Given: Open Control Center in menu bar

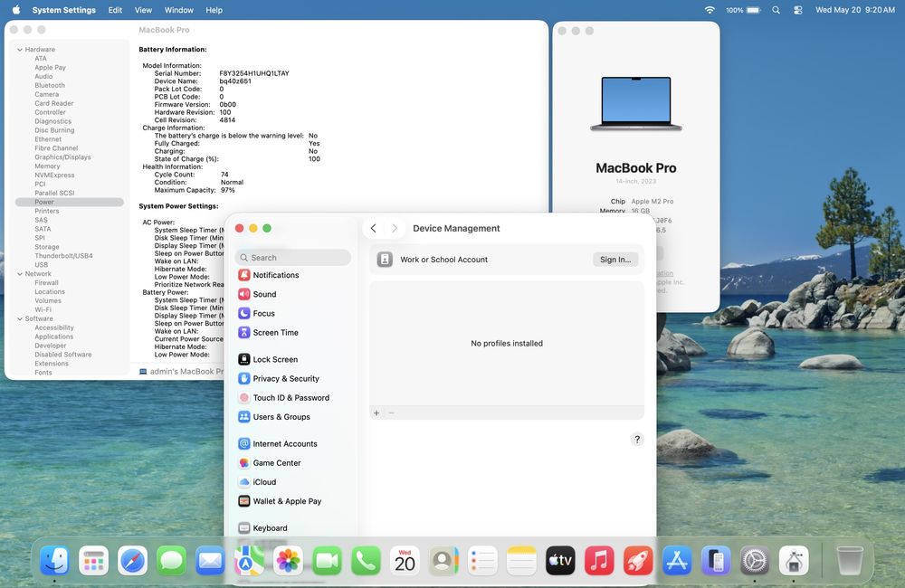Looking at the screenshot, I should click(x=797, y=10).
